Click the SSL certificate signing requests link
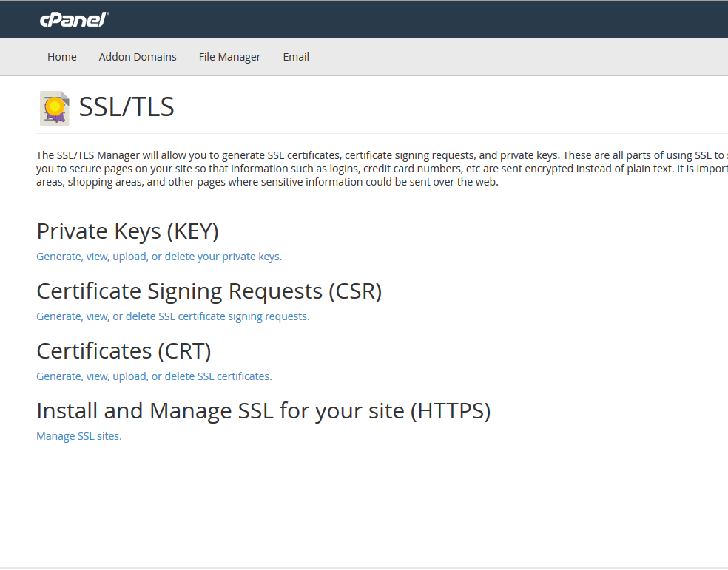 click(x=172, y=316)
